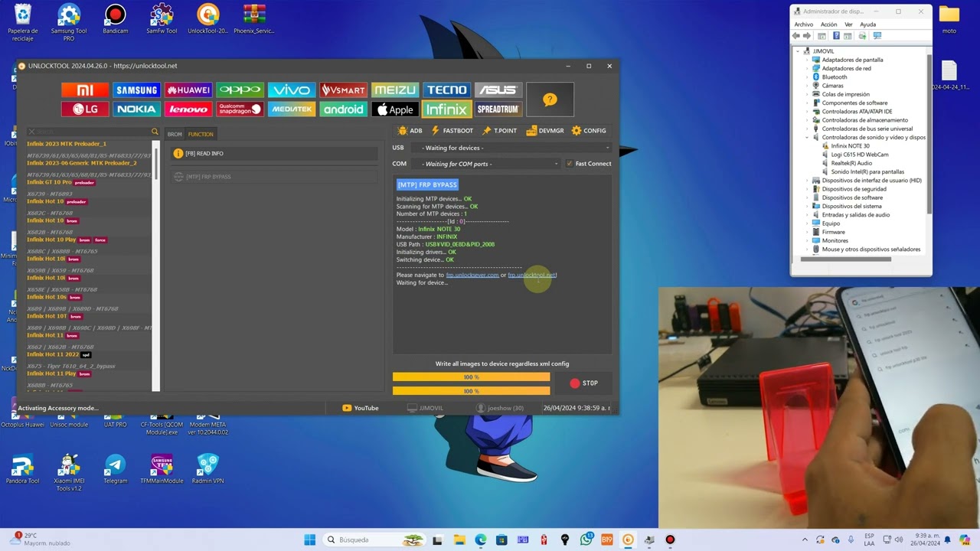Expand the Bluetooth node in Device Manager
Viewport: 980px width, 551px height.
[x=807, y=77]
